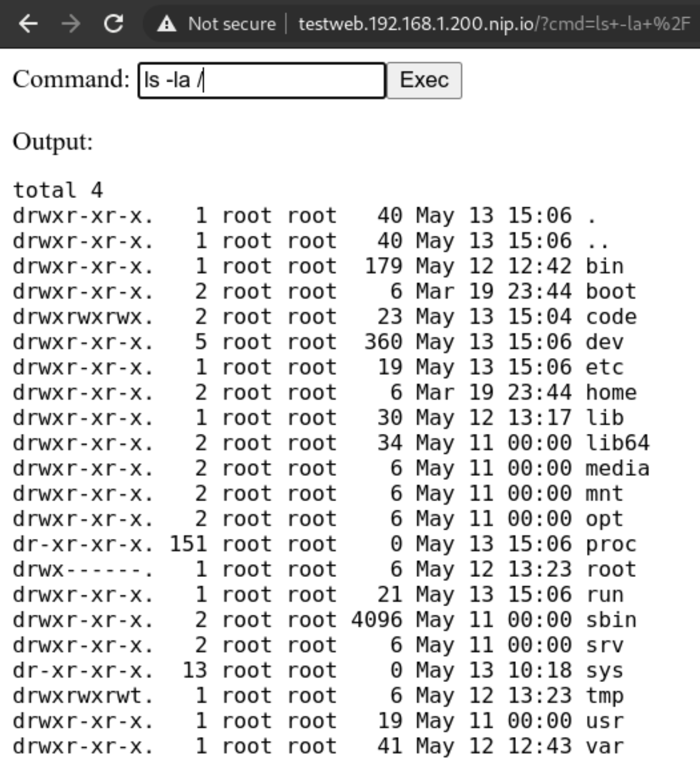Run the command with Exec button
The image size is (700, 769).
click(x=424, y=80)
